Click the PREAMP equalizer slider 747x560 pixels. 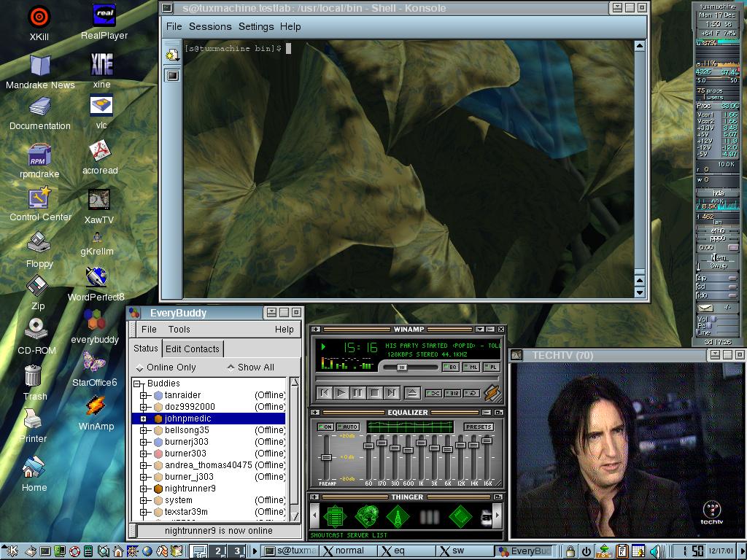coord(326,458)
